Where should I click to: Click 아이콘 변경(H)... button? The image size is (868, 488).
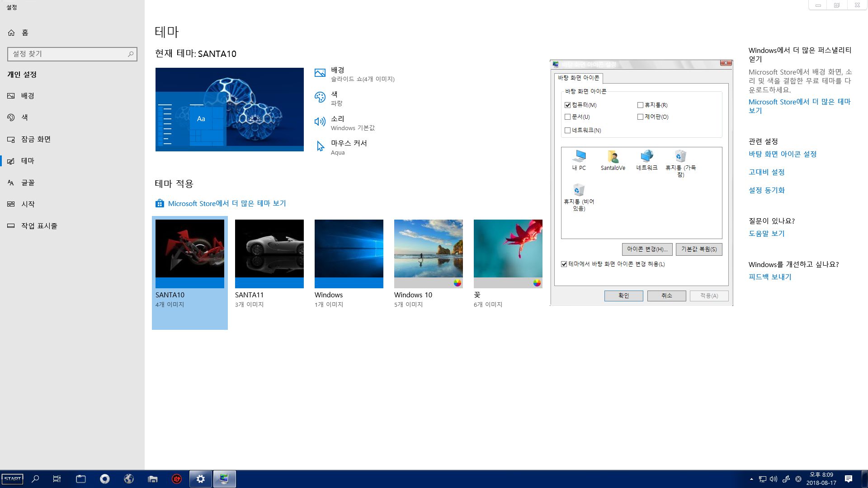[x=647, y=249]
